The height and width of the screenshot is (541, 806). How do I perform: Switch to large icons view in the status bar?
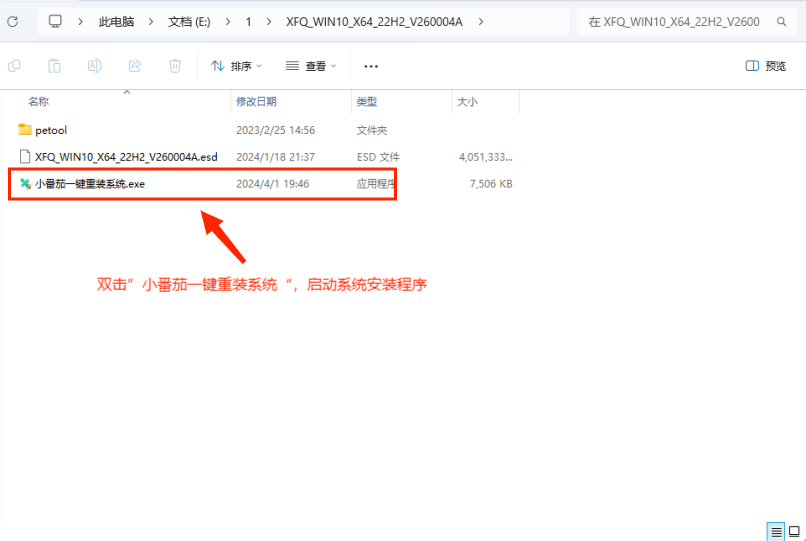pyautogui.click(x=794, y=531)
